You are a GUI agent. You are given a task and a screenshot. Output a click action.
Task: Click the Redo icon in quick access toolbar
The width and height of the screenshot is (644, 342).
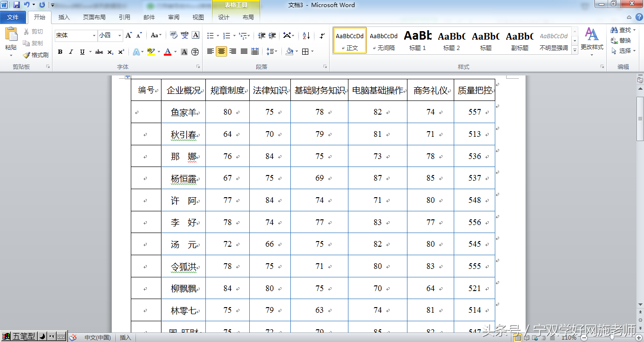42,5
